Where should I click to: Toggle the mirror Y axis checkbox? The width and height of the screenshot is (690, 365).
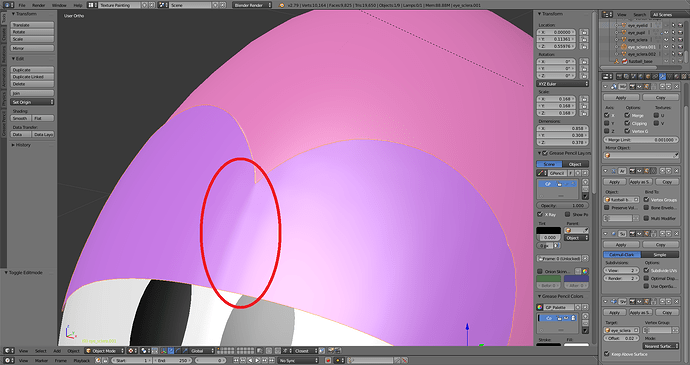[x=607, y=123]
